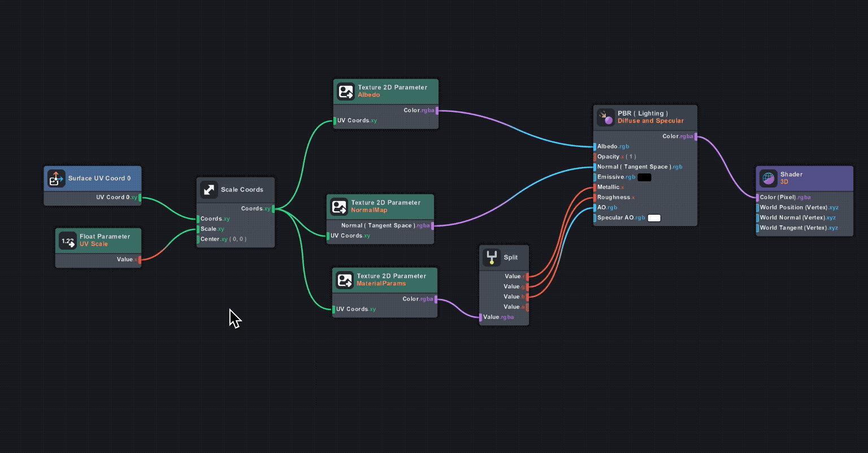868x453 pixels.
Task: Click the PBR Lighting node sphere icon
Action: 605,117
